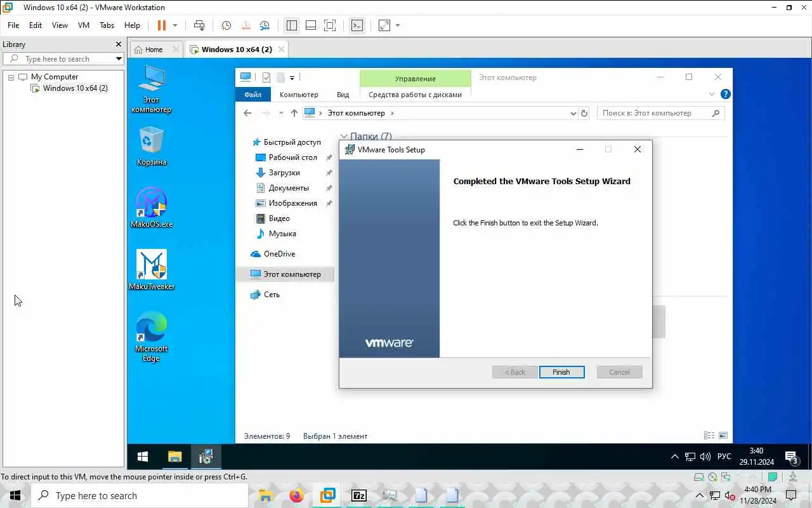The width and height of the screenshot is (812, 508).
Task: Open the snapshot manager icon
Action: pos(265,25)
